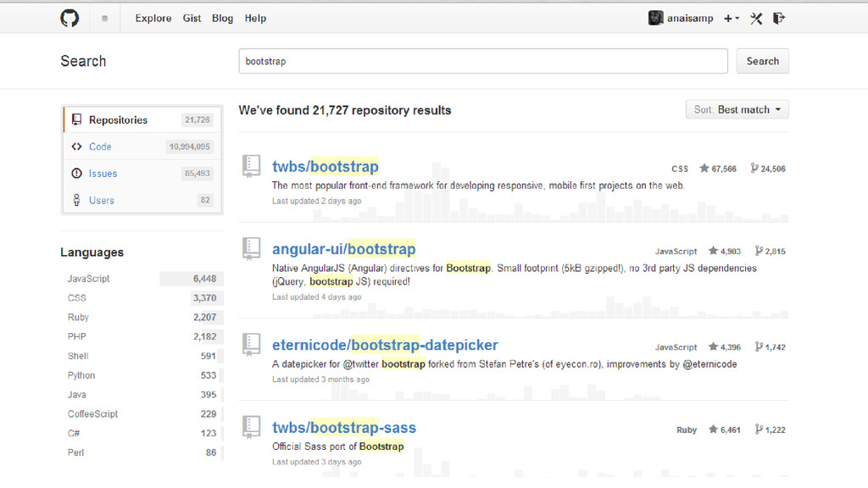Open the twbs/bootstrap repository link
The height and width of the screenshot is (488, 868).
coord(325,167)
